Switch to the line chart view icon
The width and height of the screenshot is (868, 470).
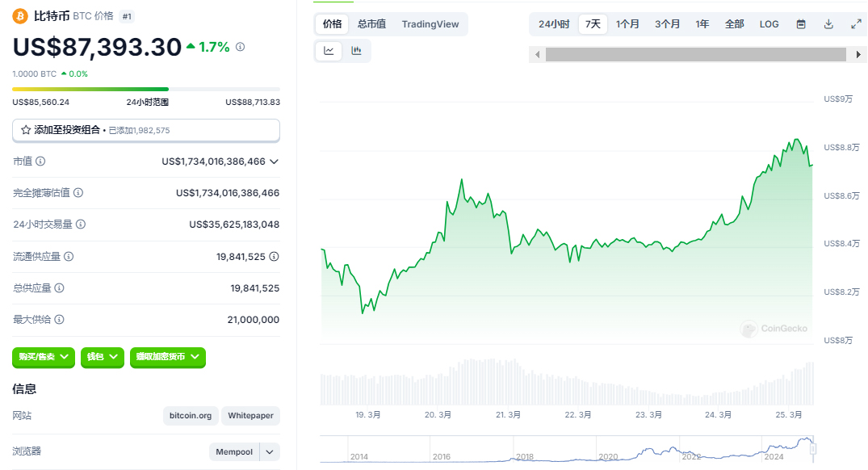click(329, 51)
